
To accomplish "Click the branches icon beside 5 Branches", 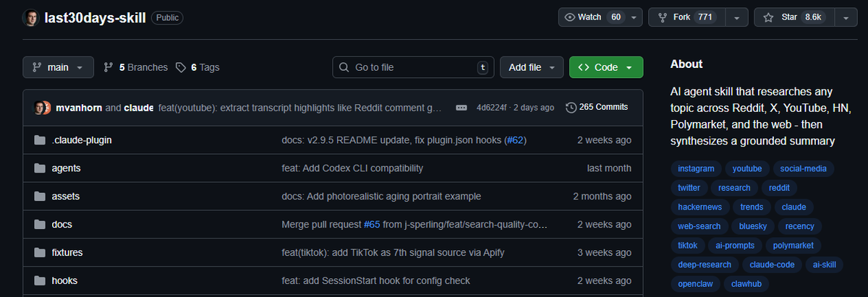I will 109,67.
